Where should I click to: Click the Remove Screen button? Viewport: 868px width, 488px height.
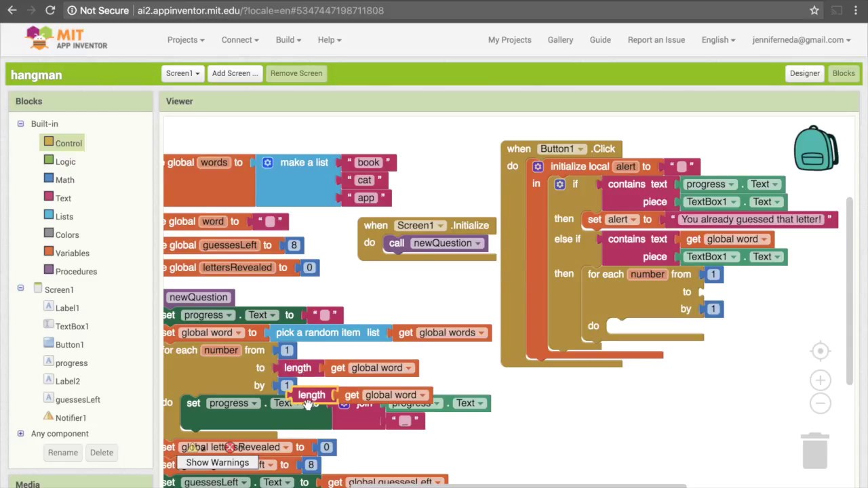(296, 73)
